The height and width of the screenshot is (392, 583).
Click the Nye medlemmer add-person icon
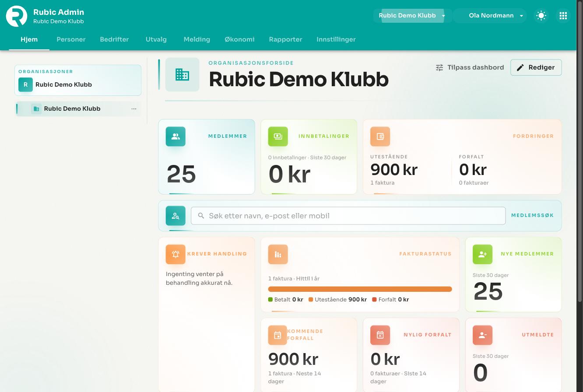pos(483,254)
